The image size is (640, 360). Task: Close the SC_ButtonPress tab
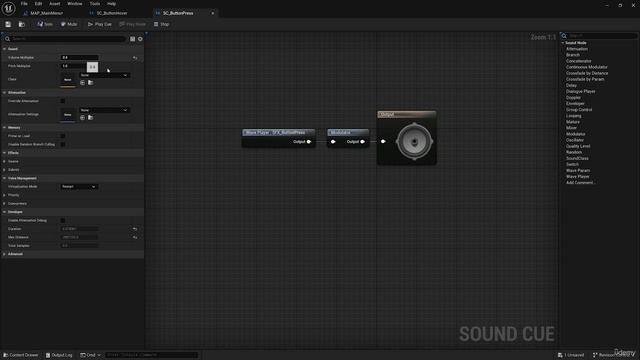point(213,13)
